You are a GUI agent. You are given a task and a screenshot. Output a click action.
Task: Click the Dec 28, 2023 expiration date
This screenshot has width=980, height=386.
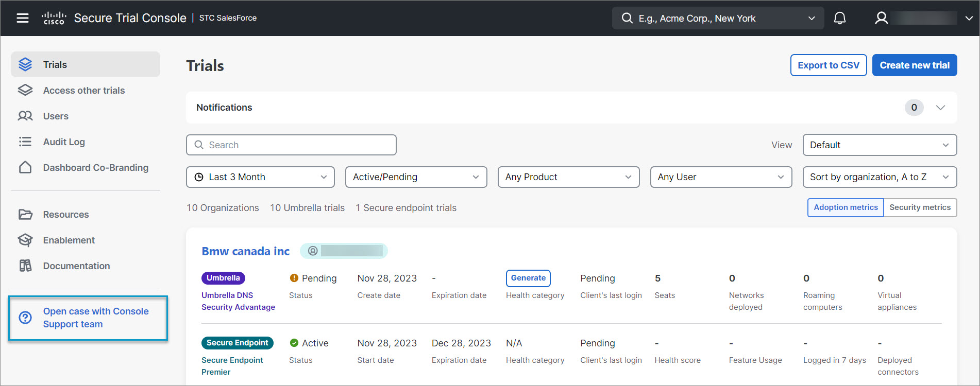(x=461, y=343)
